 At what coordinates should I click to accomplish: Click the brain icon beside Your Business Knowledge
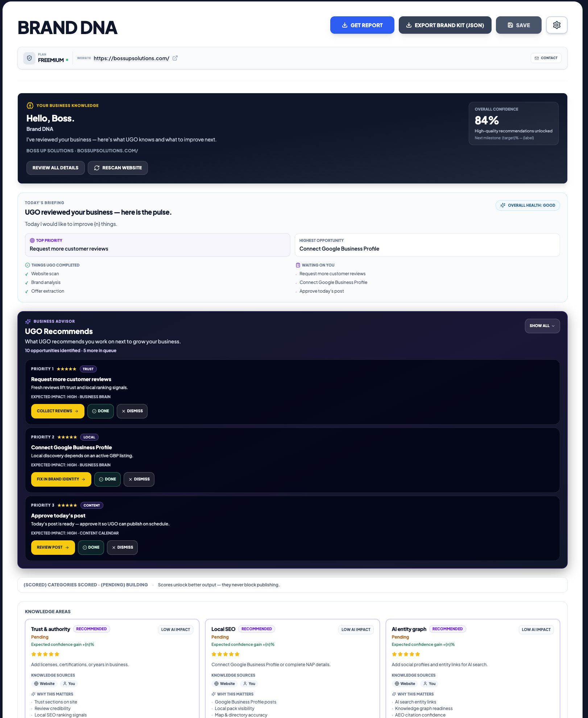click(30, 106)
